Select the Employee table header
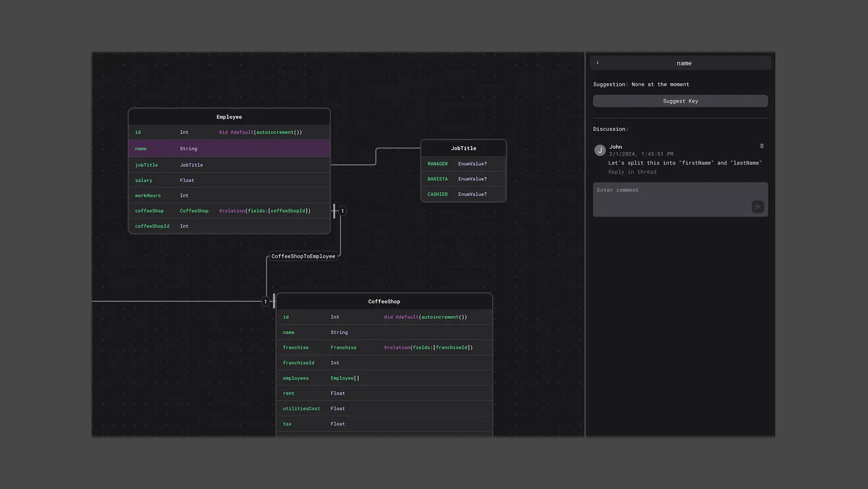Screen dimensions: 868x489 (x=229, y=117)
